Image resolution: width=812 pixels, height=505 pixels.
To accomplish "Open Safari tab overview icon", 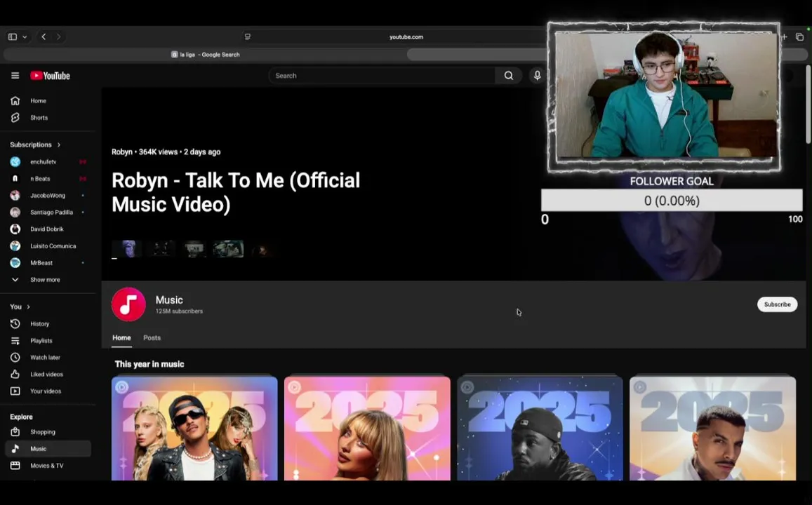I will pos(799,36).
